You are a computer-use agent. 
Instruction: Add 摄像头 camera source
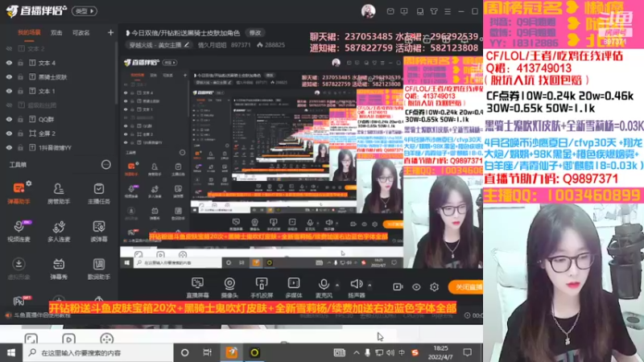coord(229,287)
